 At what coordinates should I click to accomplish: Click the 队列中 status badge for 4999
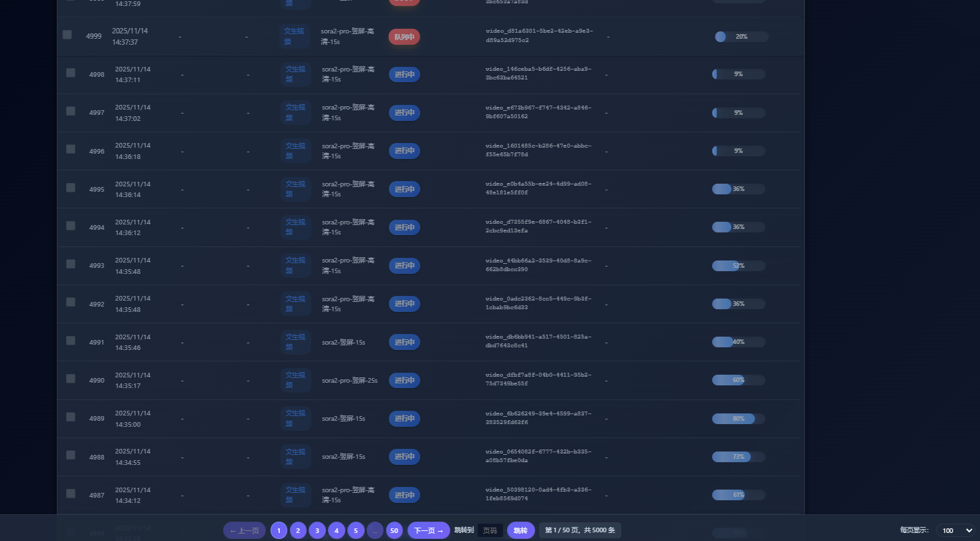coord(404,37)
